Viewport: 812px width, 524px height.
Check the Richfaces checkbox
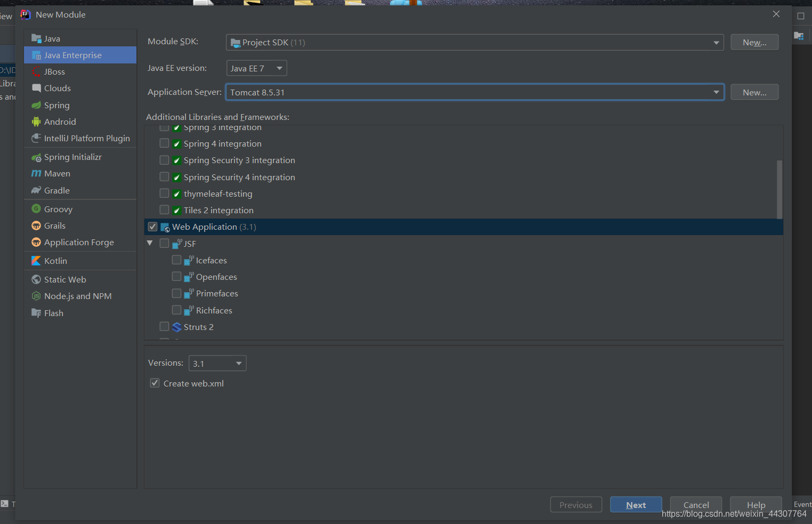point(177,310)
